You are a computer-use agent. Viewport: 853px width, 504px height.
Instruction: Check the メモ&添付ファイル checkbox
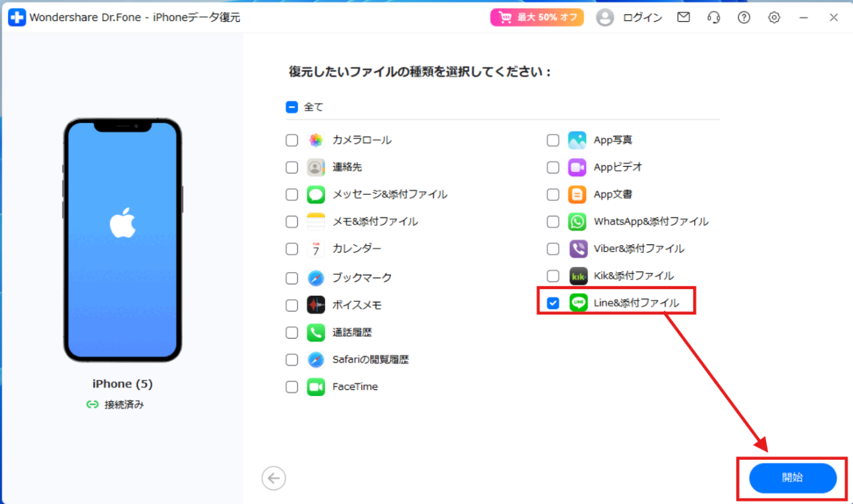point(291,221)
